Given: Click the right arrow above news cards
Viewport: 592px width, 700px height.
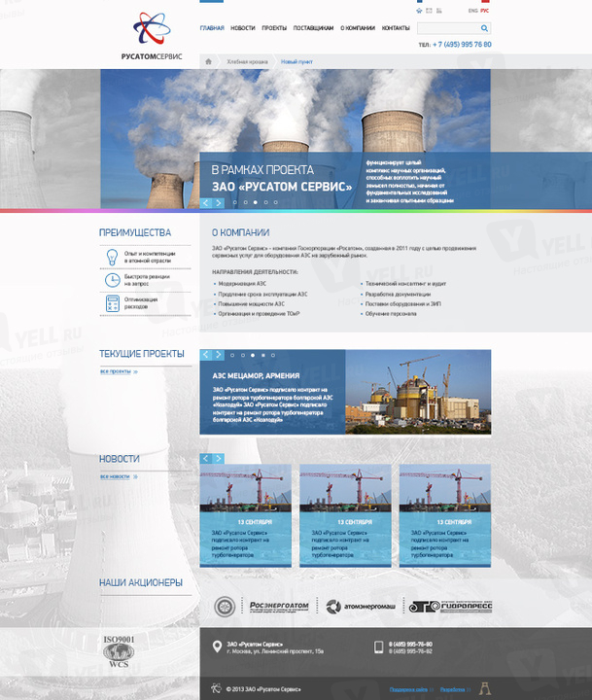Looking at the screenshot, I should coord(219,459).
